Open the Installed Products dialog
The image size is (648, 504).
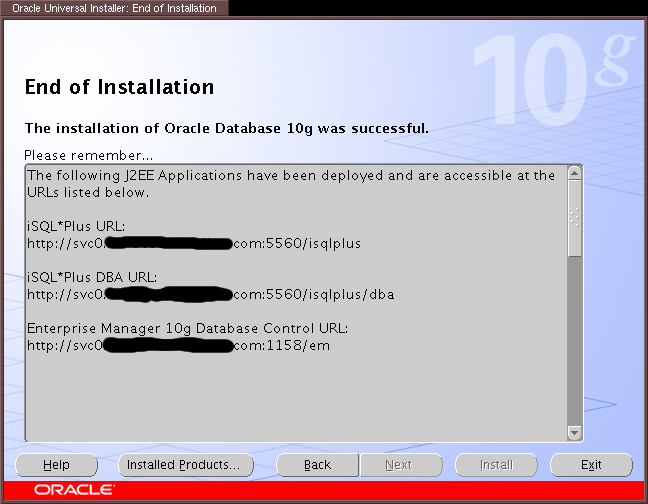click(185, 465)
